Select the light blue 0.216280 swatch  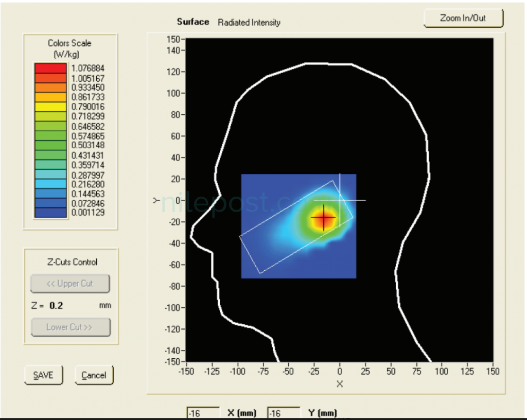coord(50,184)
